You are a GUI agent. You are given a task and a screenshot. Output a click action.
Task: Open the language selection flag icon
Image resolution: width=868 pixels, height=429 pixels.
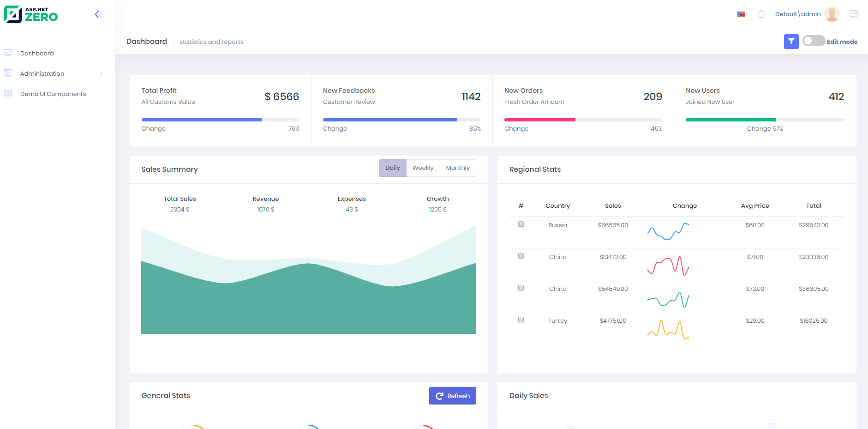741,14
